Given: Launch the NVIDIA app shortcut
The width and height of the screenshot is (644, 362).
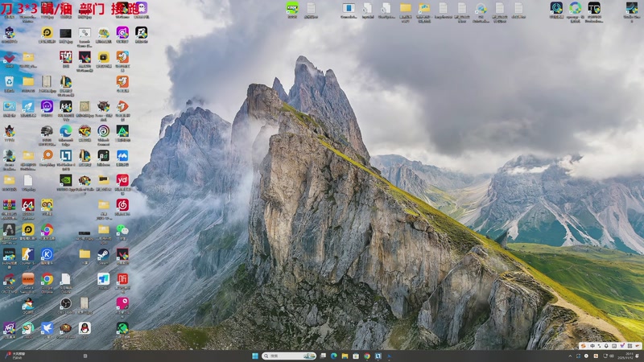Looking at the screenshot, I should click(x=66, y=180).
